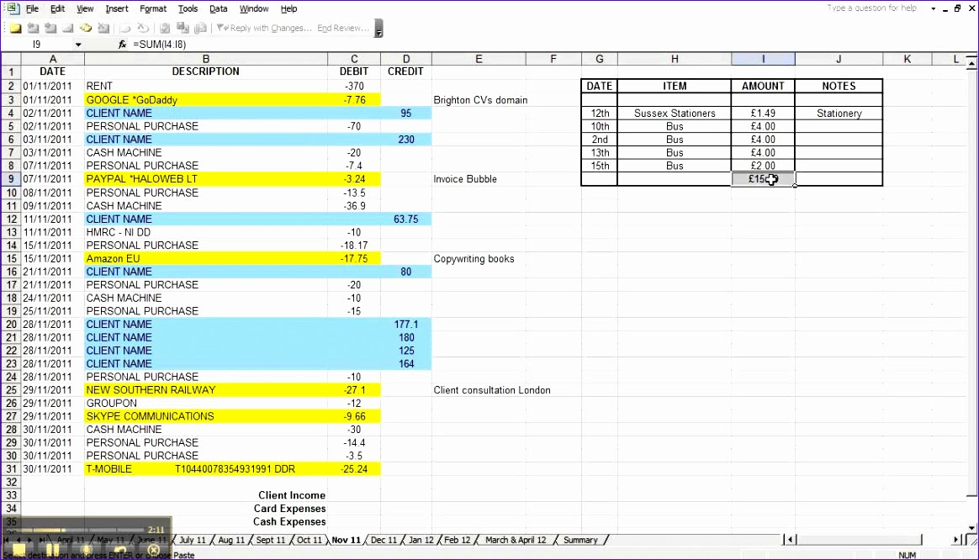The height and width of the screenshot is (560, 979).
Task: Click the Previous Comment toolbar icon
Action: [33, 28]
